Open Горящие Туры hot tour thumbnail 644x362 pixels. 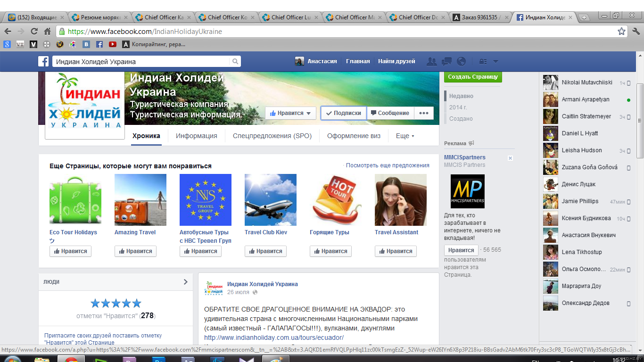336,200
